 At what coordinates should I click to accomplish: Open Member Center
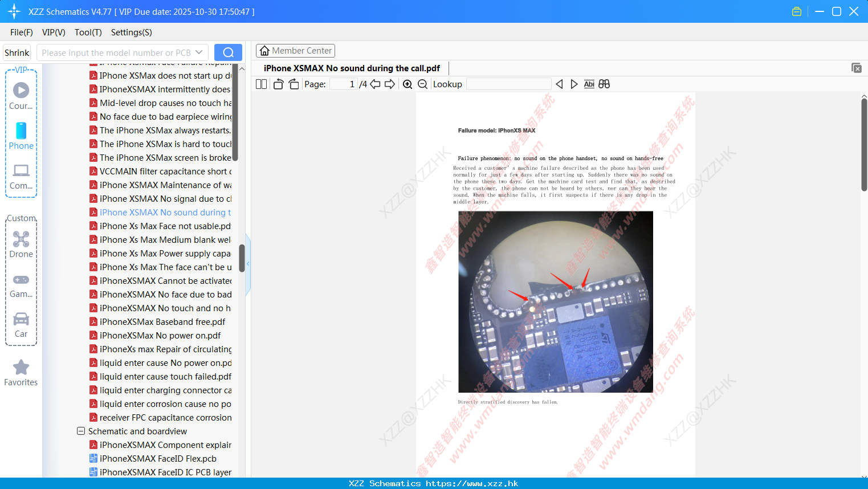tap(295, 51)
